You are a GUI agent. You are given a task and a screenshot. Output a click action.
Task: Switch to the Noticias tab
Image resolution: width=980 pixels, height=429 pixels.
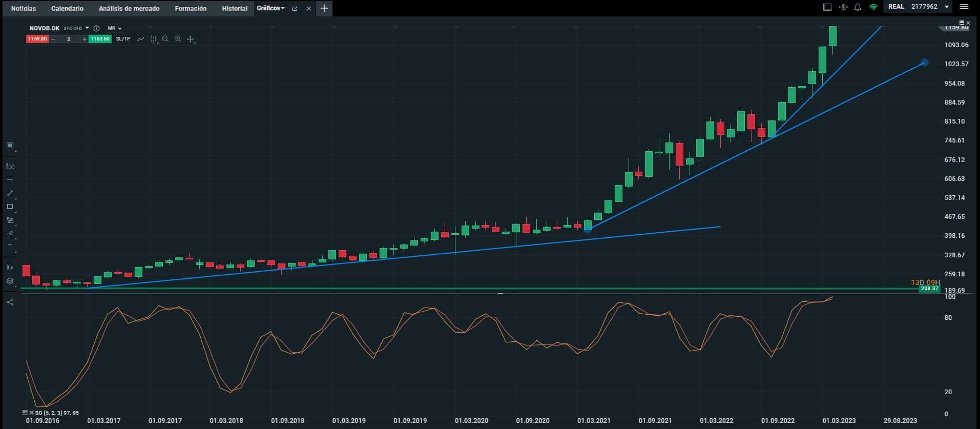pyautogui.click(x=24, y=9)
